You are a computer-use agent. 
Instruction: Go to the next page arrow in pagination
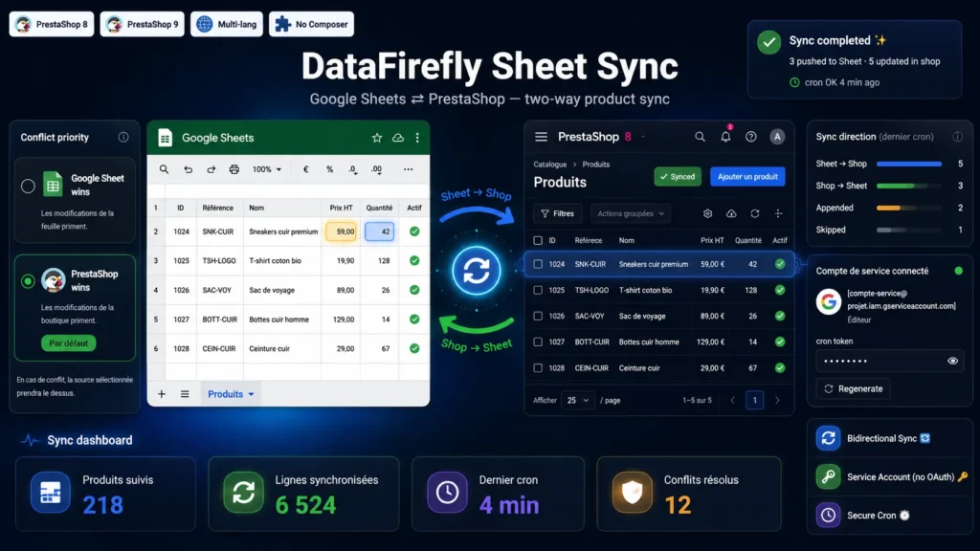[x=777, y=401]
